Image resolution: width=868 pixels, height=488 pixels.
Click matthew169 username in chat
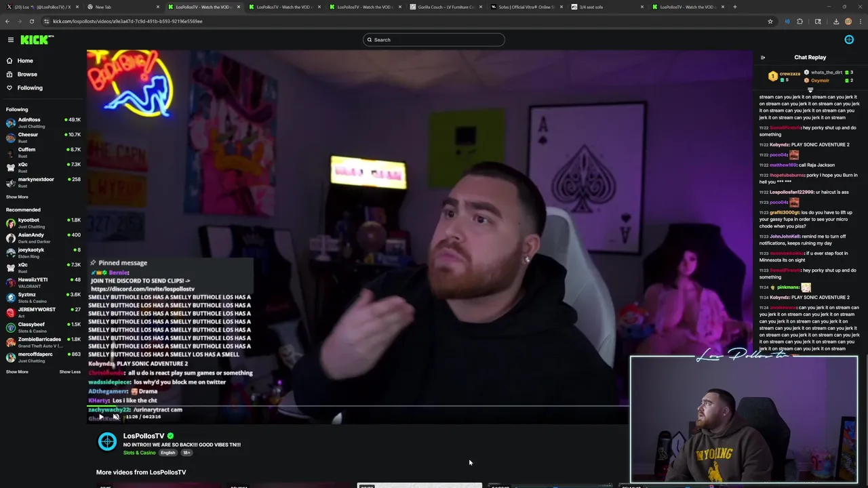coord(783,165)
